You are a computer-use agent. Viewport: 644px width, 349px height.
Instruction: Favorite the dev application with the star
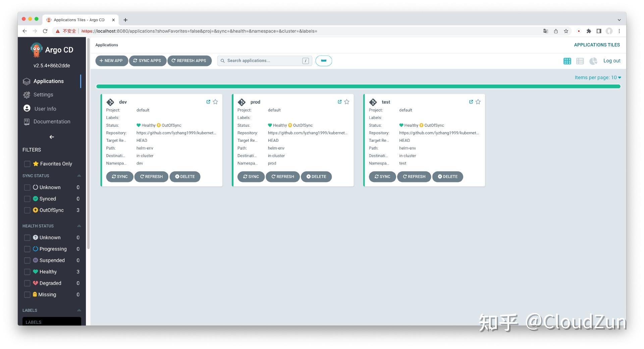coord(215,102)
